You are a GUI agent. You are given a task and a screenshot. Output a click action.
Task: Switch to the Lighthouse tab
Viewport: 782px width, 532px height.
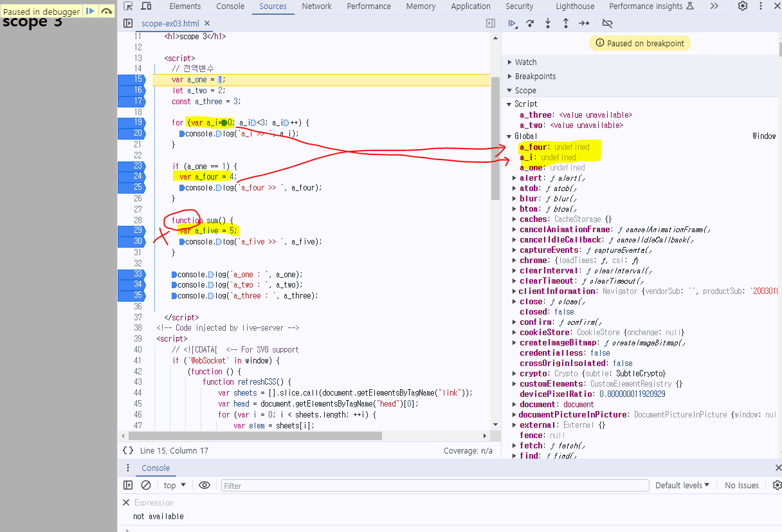point(575,6)
